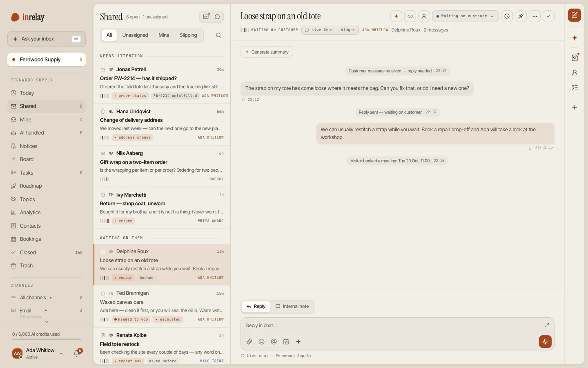Image resolution: width=588 pixels, height=368 pixels.
Task: Open the shopping bag orders panel
Action: coord(575,58)
